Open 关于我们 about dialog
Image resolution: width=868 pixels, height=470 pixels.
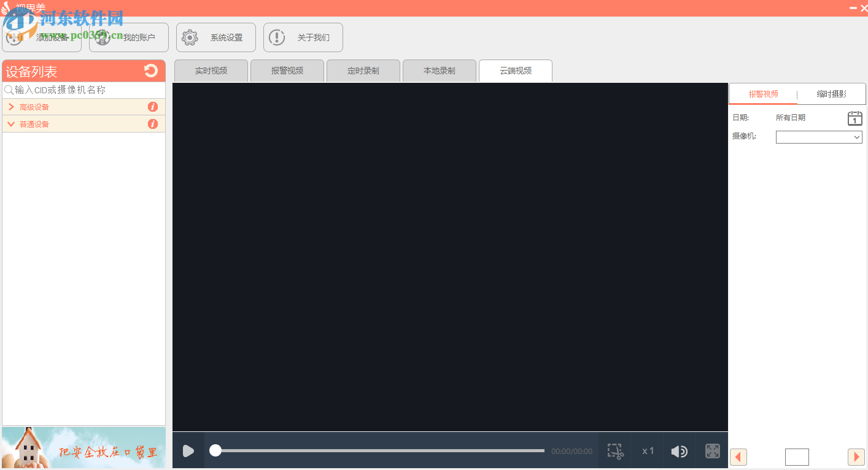[x=303, y=37]
